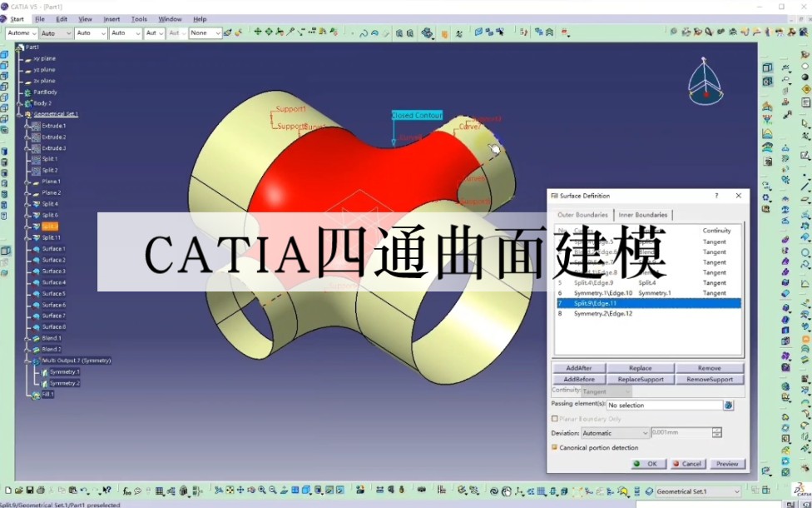The width and height of the screenshot is (812, 508).
Task: Click the Closed Contour label in viewport
Action: click(x=417, y=116)
